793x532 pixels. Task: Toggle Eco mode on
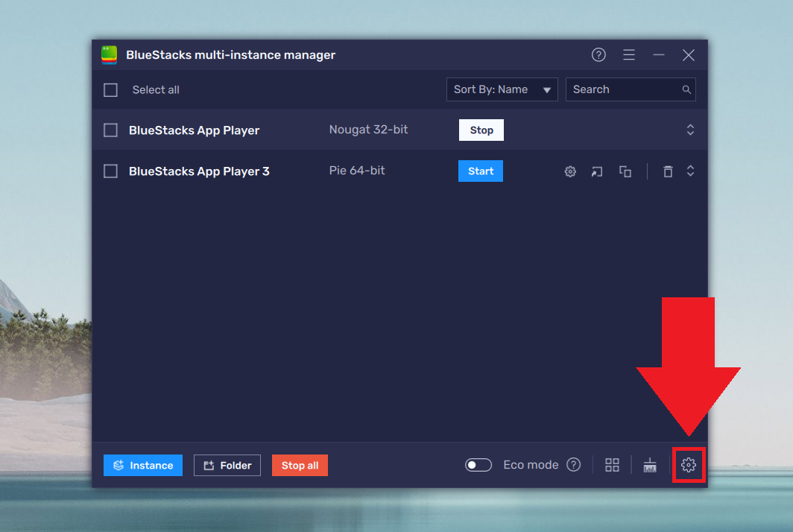click(478, 464)
